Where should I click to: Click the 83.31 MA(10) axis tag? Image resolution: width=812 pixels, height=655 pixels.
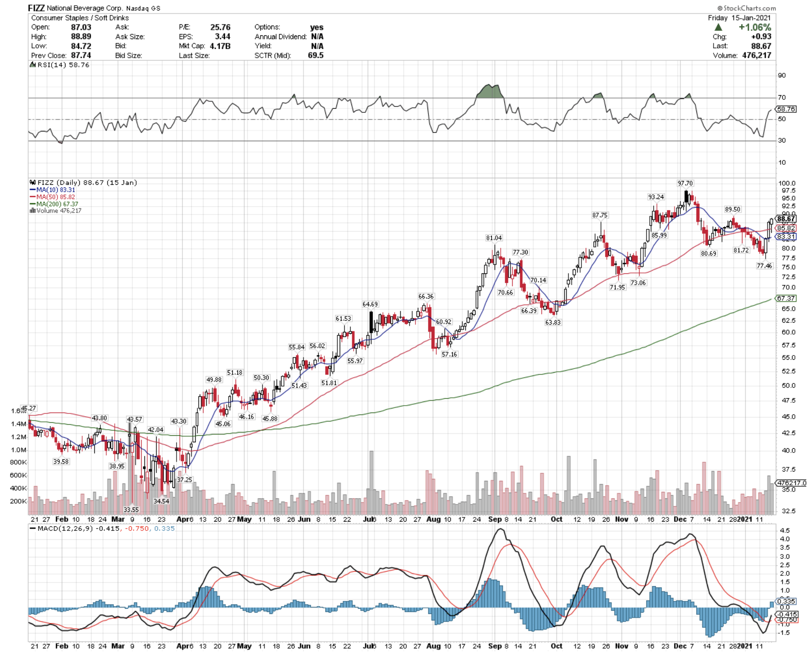click(786, 237)
